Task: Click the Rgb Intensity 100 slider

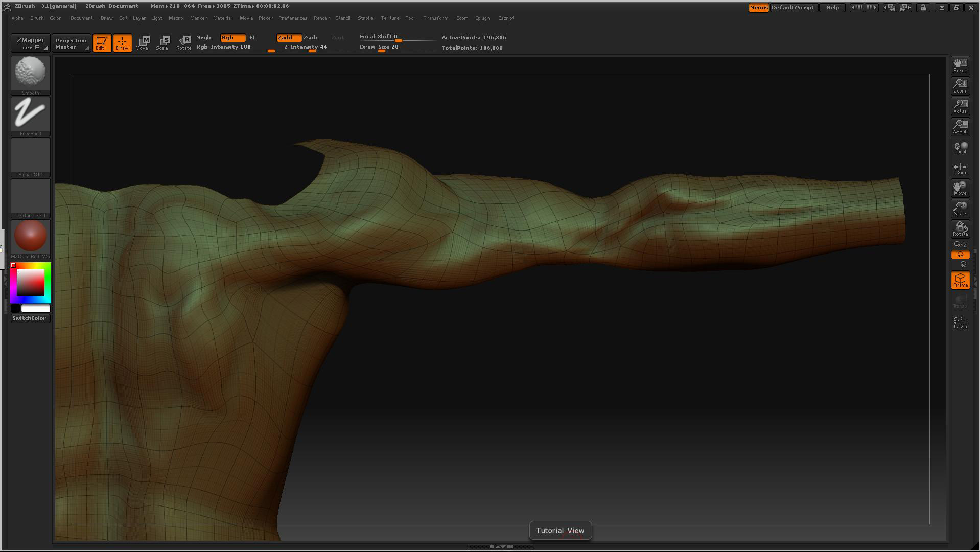Action: (x=235, y=47)
